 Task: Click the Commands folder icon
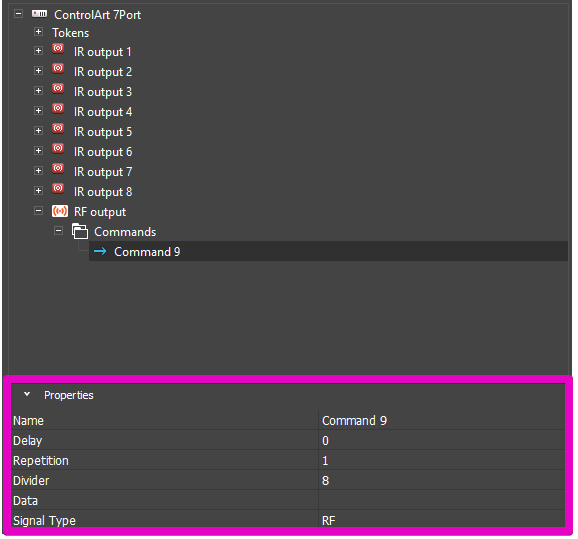point(80,231)
